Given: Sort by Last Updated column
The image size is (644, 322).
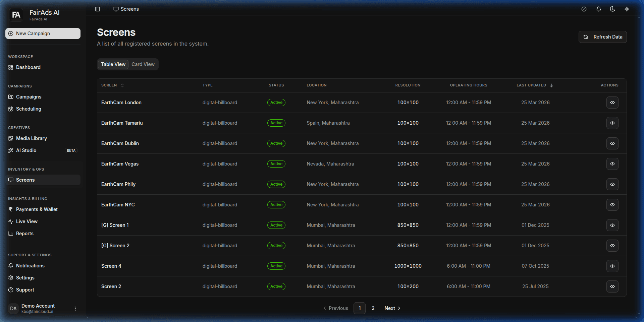Looking at the screenshot, I should (x=535, y=85).
